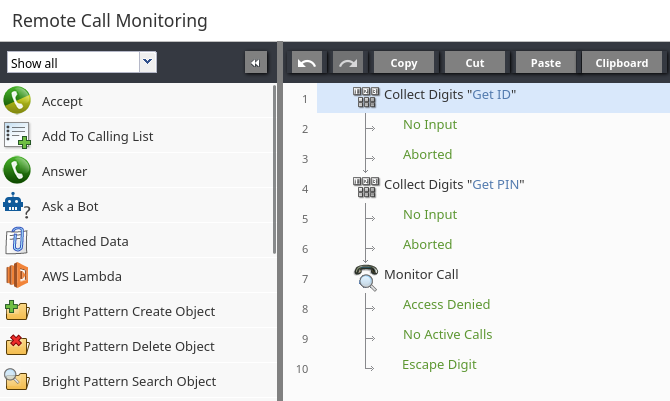Click the block list vertical scrollbar
Image resolution: width=670 pixels, height=401 pixels.
(x=274, y=169)
